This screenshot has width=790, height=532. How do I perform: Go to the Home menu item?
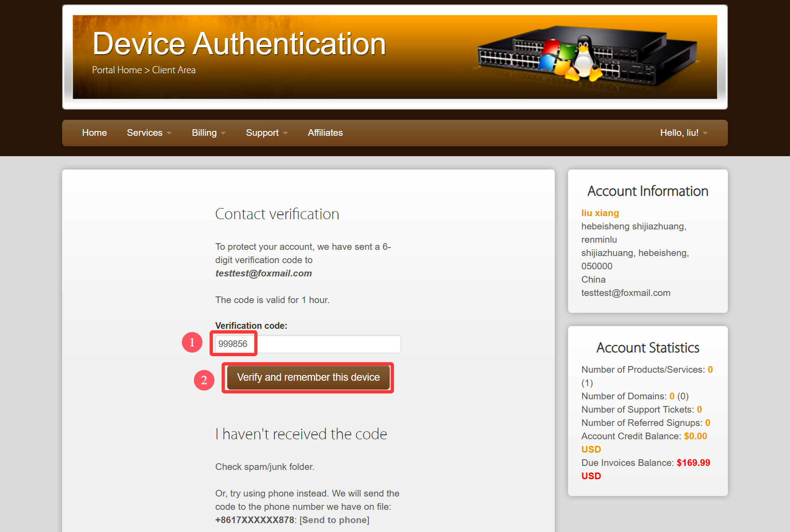pos(94,133)
